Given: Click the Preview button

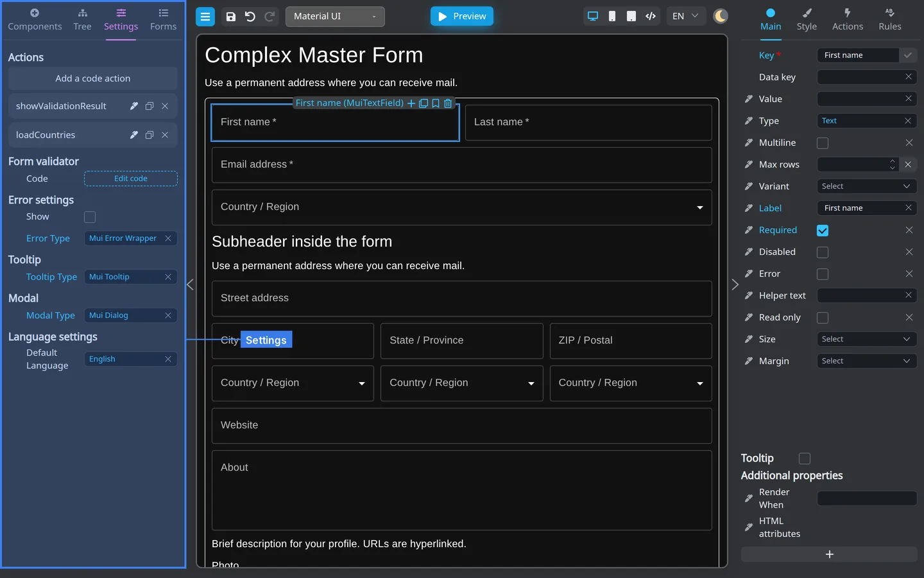Looking at the screenshot, I should tap(462, 16).
